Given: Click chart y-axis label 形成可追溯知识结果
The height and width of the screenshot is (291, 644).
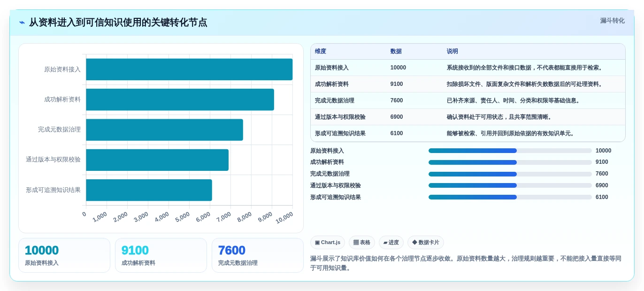Looking at the screenshot, I should [x=53, y=190].
